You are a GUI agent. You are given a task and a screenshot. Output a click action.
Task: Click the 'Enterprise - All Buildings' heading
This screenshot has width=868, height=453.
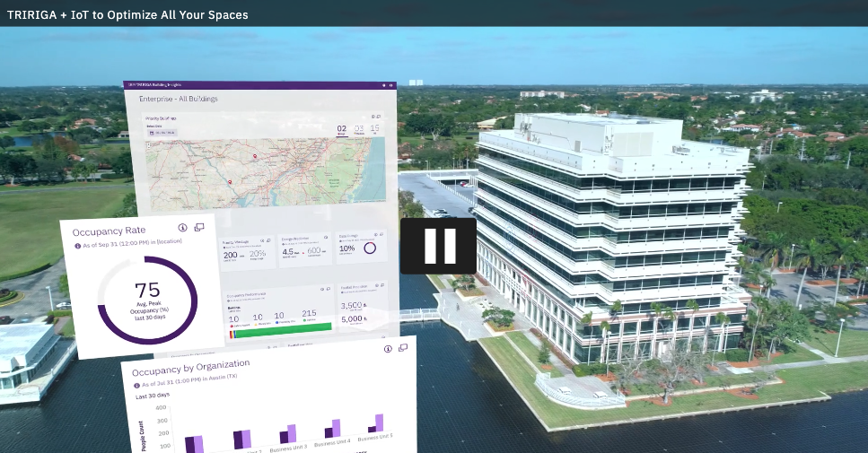click(179, 99)
